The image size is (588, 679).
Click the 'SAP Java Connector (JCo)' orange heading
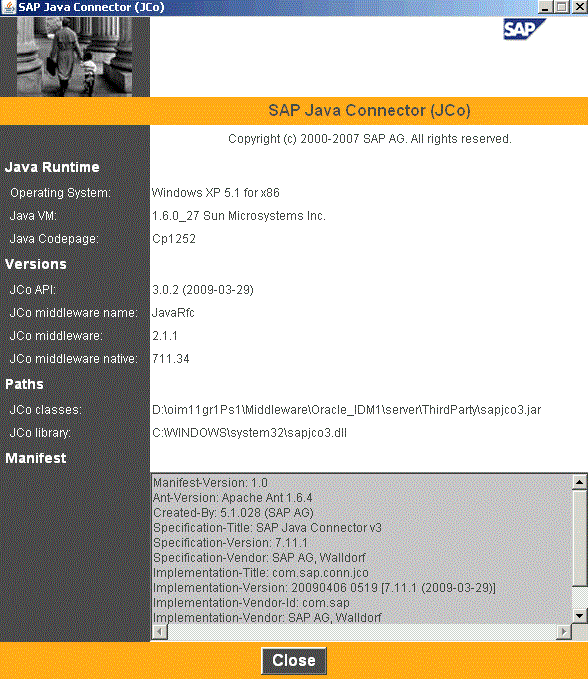[369, 110]
